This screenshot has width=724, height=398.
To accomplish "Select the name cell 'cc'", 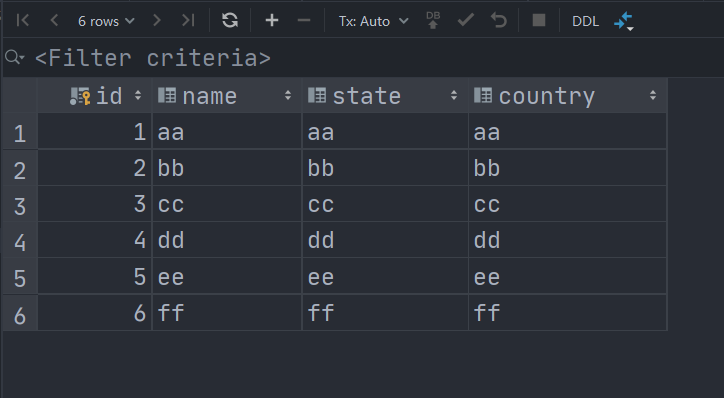I will 227,204.
